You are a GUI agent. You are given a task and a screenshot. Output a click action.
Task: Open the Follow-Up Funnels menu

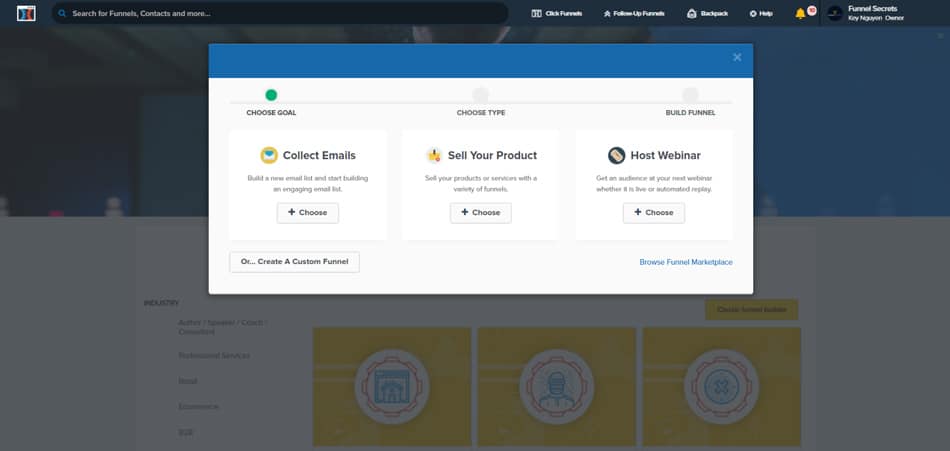634,13
